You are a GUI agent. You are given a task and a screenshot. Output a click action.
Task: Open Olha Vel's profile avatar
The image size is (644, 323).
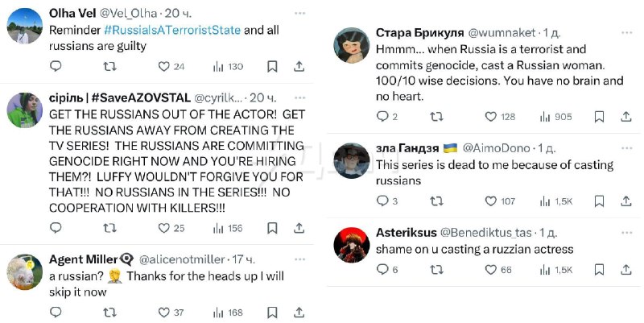24,26
